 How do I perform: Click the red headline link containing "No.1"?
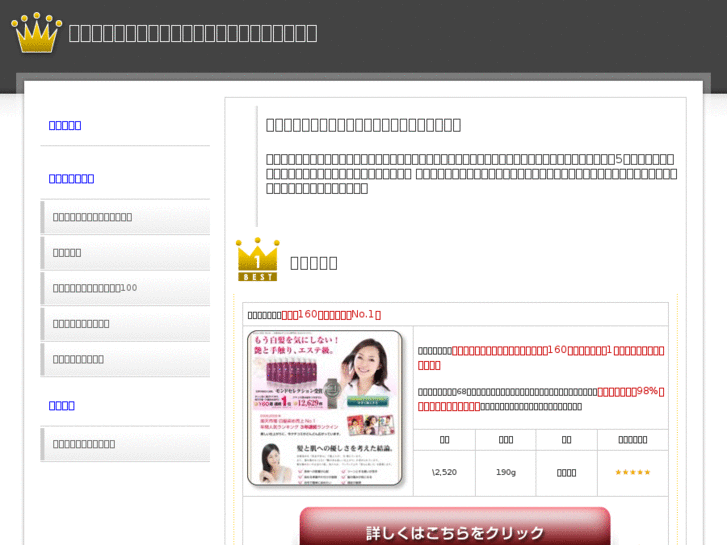[x=331, y=314]
